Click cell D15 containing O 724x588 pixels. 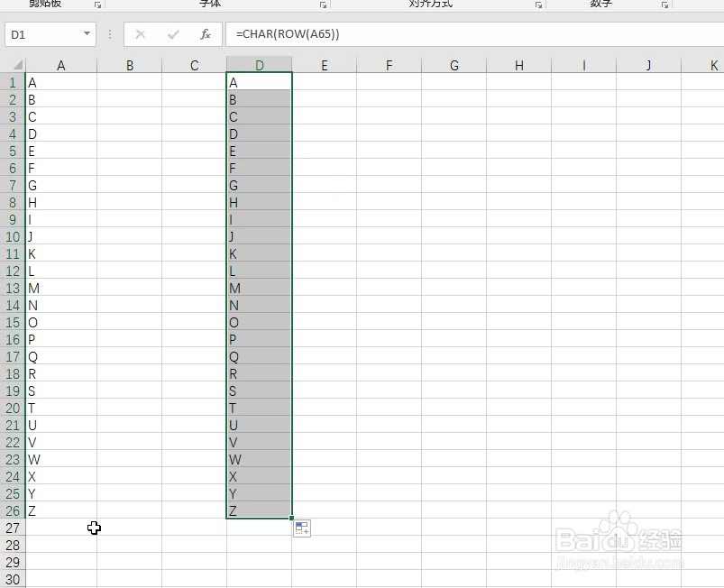[259, 322]
